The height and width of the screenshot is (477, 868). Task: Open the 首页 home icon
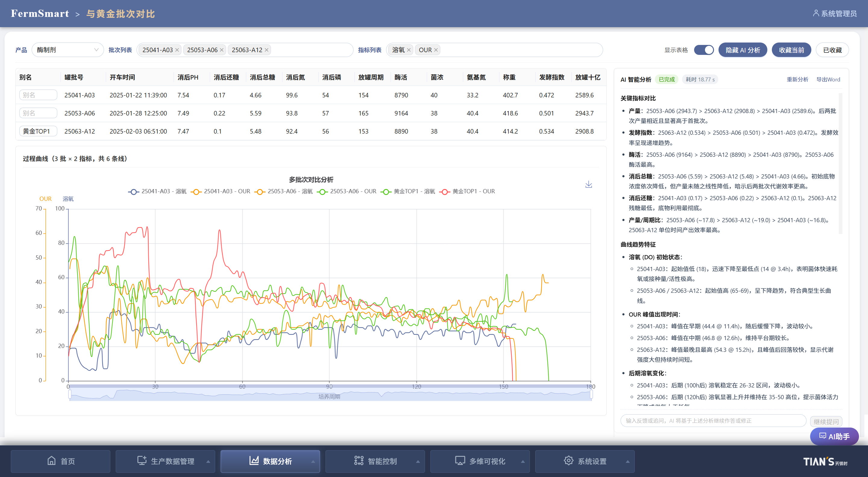click(x=51, y=460)
